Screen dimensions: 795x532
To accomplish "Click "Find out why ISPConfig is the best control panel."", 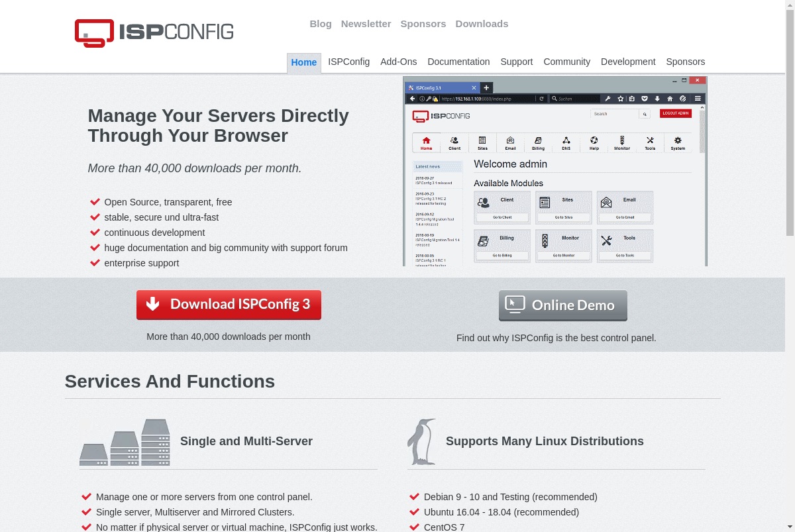I will tap(556, 338).
